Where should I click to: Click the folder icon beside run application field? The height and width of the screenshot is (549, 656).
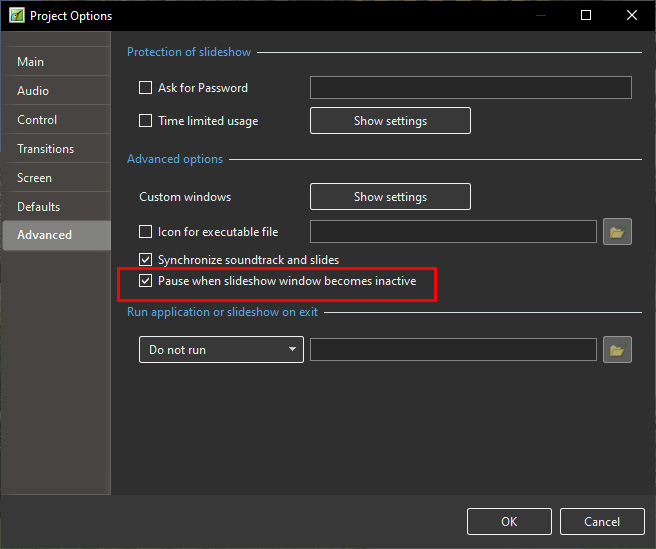tap(617, 350)
